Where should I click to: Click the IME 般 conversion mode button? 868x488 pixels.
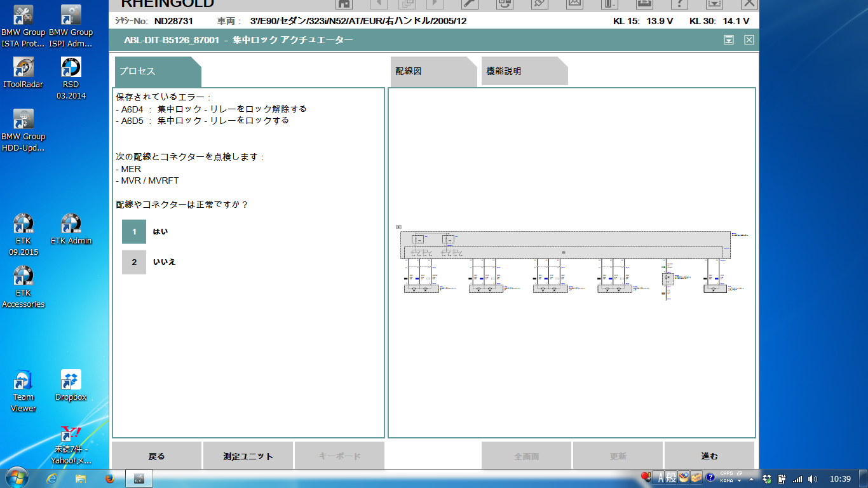tap(671, 478)
